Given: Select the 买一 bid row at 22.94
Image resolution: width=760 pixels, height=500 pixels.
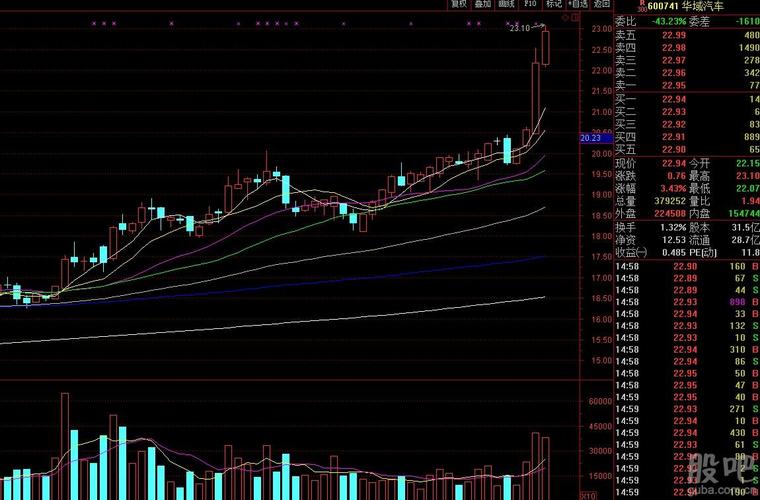Looking at the screenshot, I should [x=687, y=99].
